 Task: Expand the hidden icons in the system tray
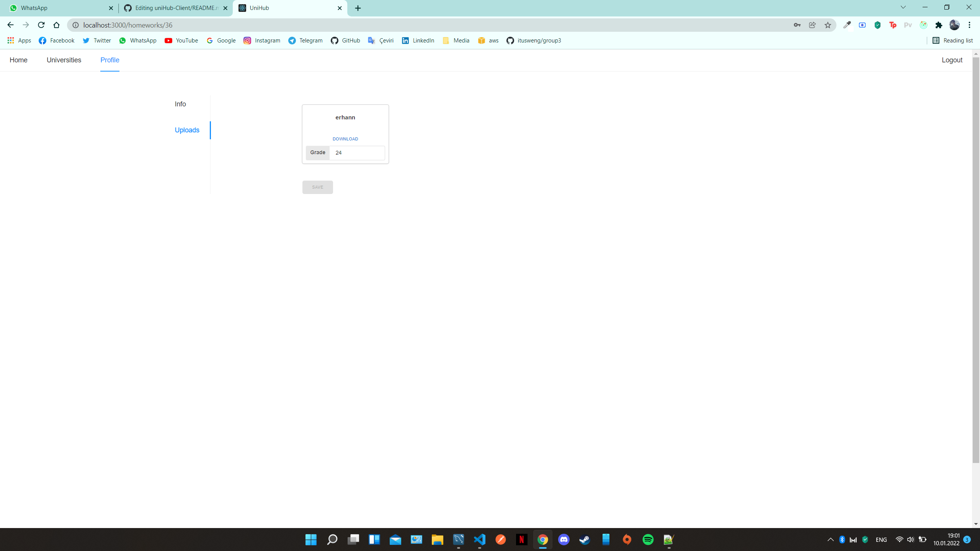point(830,540)
